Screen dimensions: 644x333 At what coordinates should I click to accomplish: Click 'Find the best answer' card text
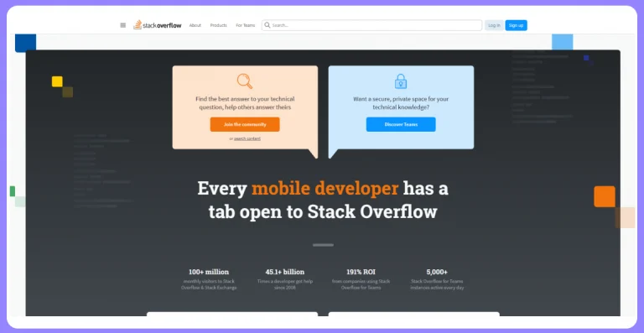pos(245,103)
